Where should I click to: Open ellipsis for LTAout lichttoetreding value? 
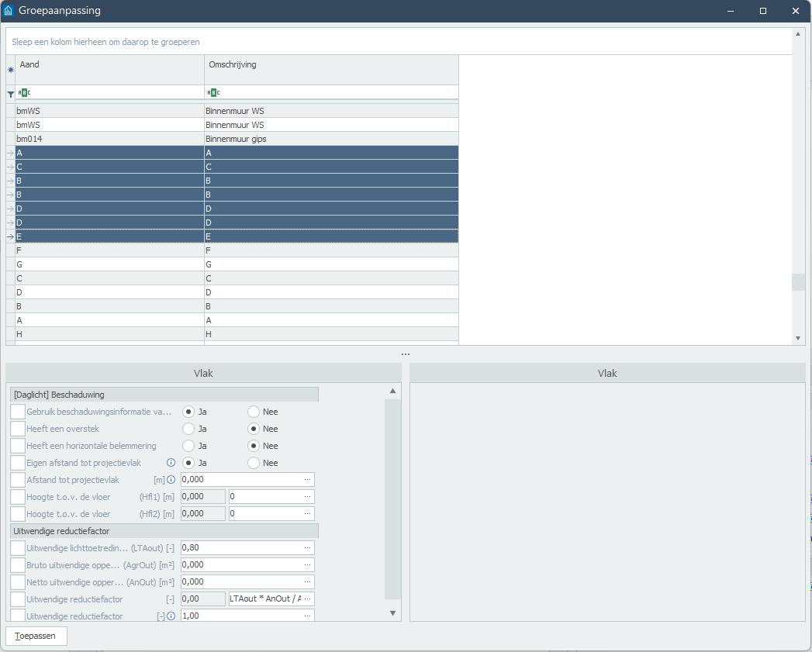point(308,548)
